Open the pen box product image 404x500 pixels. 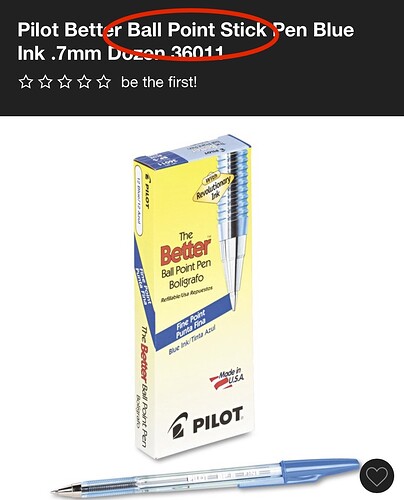[193, 298]
